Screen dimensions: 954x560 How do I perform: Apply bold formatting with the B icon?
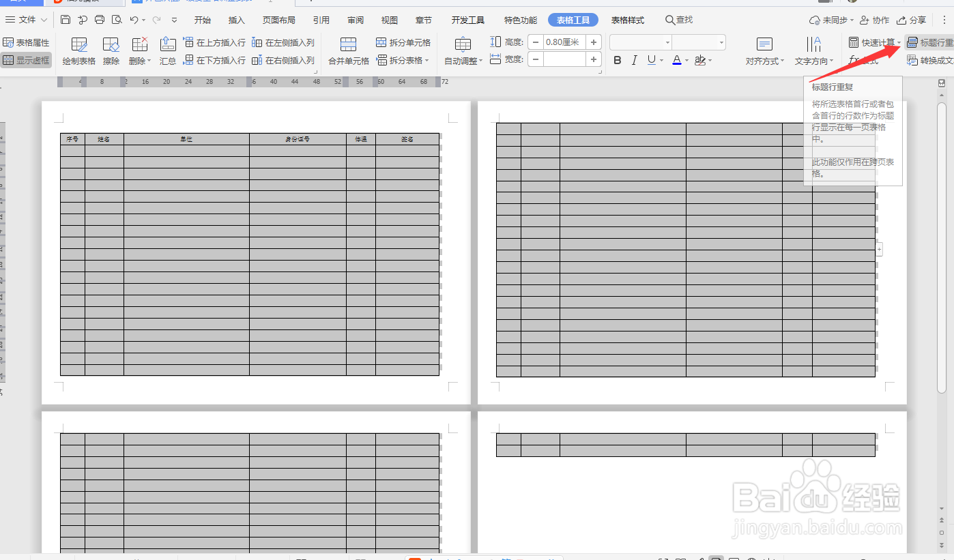pyautogui.click(x=618, y=61)
